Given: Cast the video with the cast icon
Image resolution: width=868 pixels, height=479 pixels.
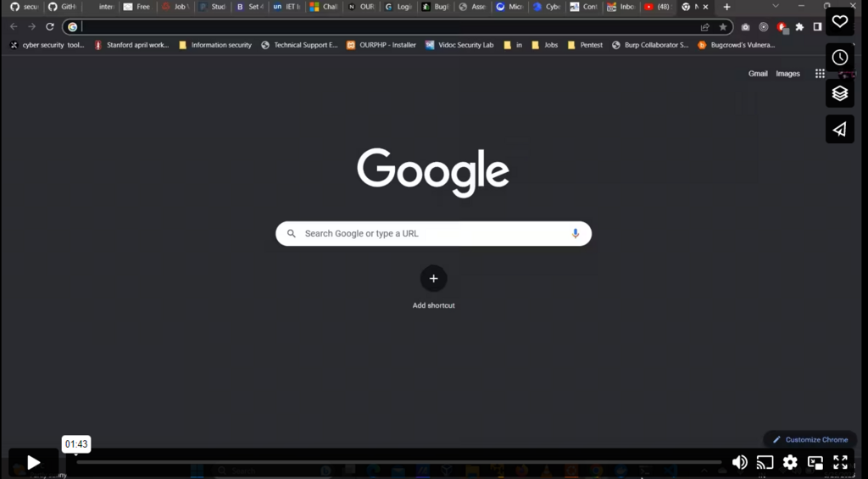Looking at the screenshot, I should point(765,462).
